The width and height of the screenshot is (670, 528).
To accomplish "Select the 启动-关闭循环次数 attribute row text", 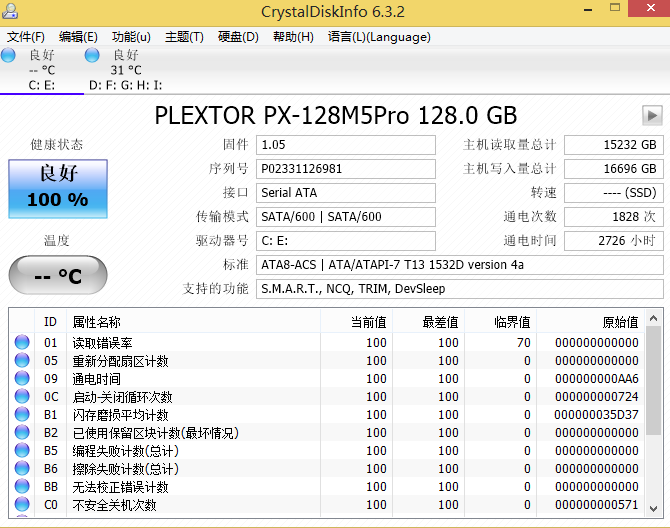I will (x=122, y=397).
